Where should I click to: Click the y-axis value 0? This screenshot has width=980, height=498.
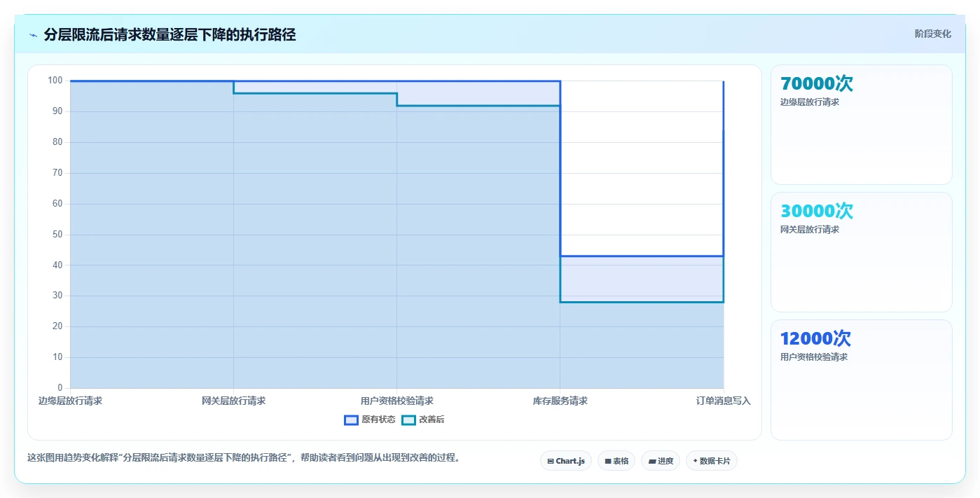tap(60, 387)
